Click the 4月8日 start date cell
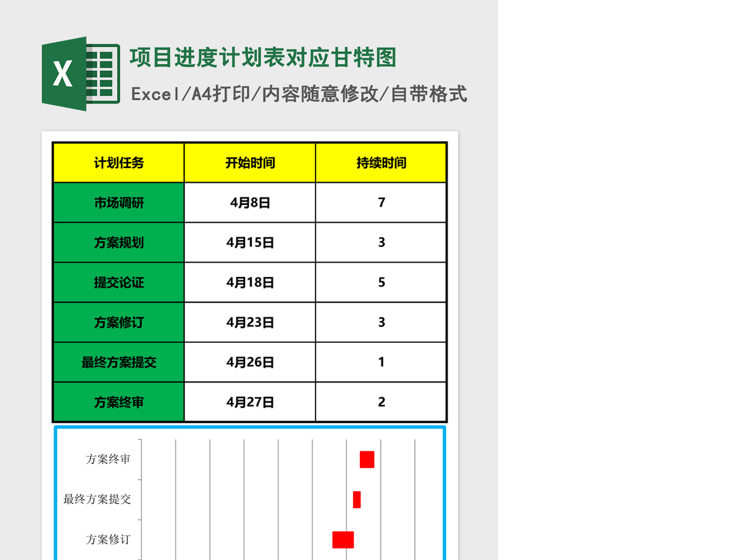 [x=250, y=203]
